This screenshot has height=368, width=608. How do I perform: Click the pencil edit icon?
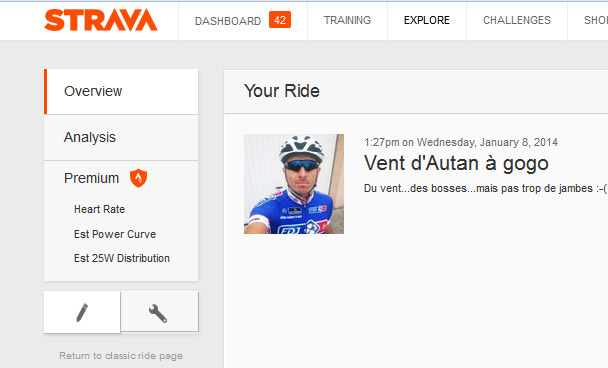pyautogui.click(x=82, y=312)
